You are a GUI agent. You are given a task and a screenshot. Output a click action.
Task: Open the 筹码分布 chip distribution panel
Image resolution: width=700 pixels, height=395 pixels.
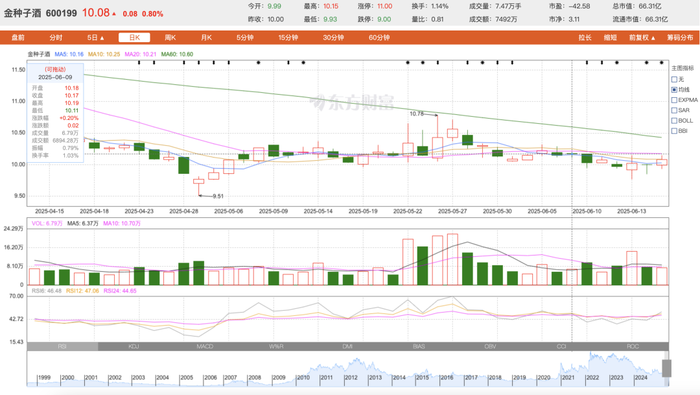[680, 37]
